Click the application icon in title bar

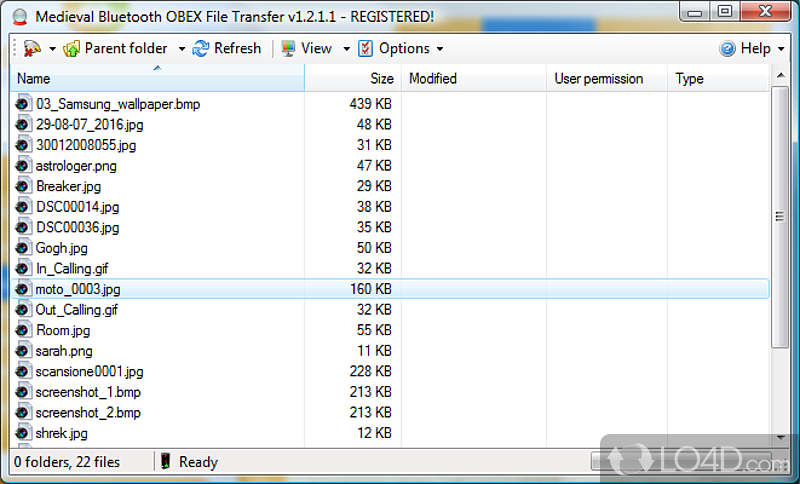(x=20, y=17)
